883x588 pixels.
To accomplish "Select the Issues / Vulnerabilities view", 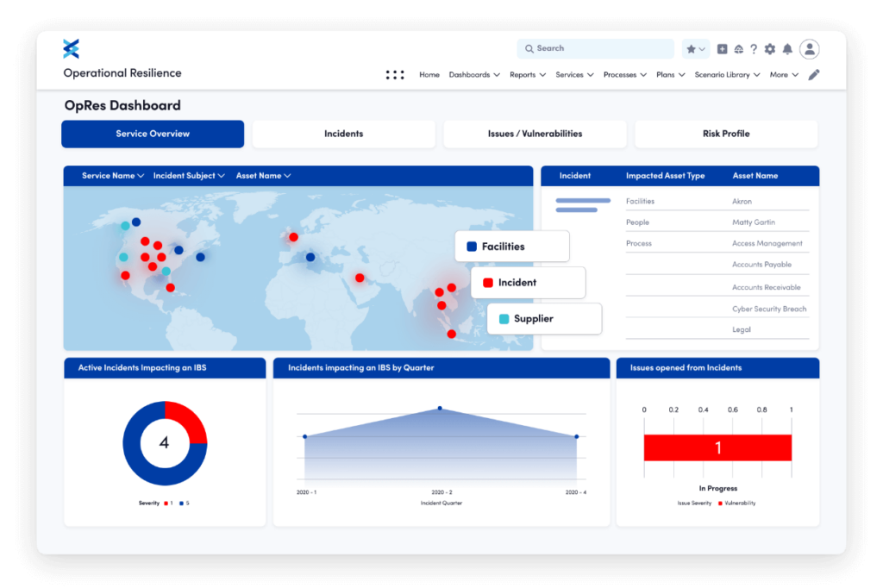I will click(x=534, y=134).
